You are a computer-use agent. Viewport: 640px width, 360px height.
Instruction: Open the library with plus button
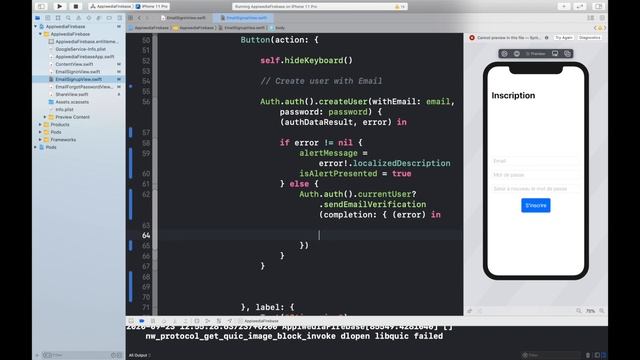[564, 6]
